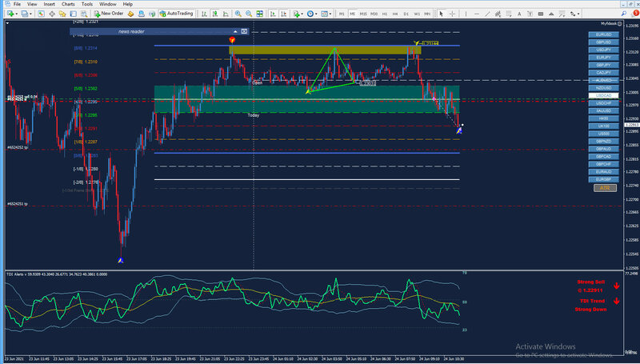The width and height of the screenshot is (640, 364).
Task: Click the orange ATR button
Action: pyautogui.click(x=605, y=187)
